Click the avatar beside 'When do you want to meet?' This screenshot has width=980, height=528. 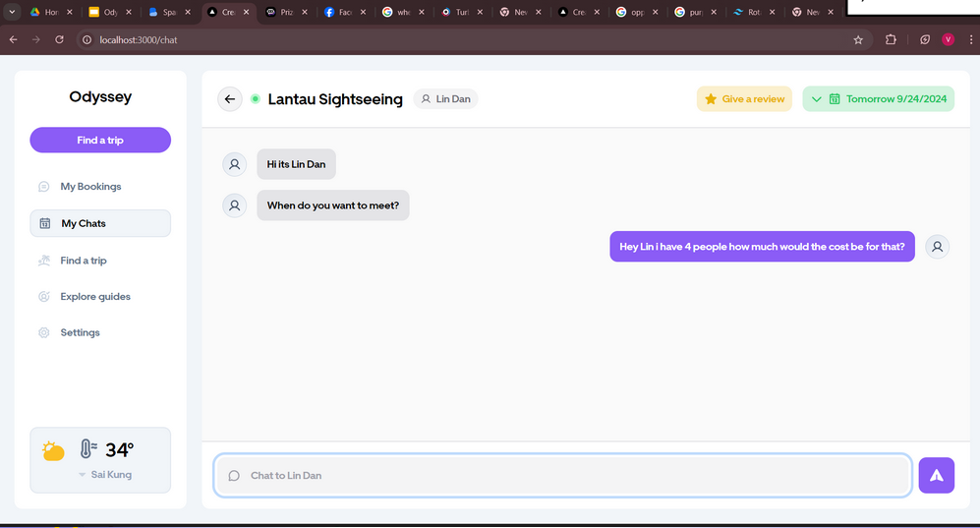click(234, 205)
